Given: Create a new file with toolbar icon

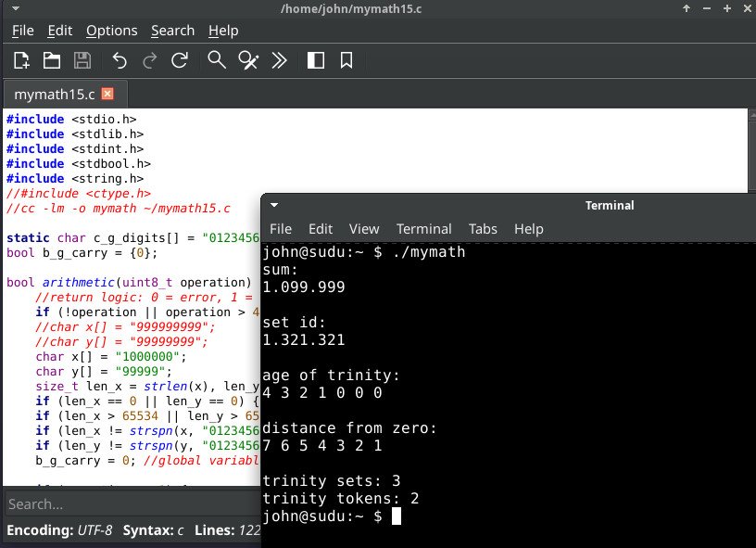Looking at the screenshot, I should [x=21, y=61].
